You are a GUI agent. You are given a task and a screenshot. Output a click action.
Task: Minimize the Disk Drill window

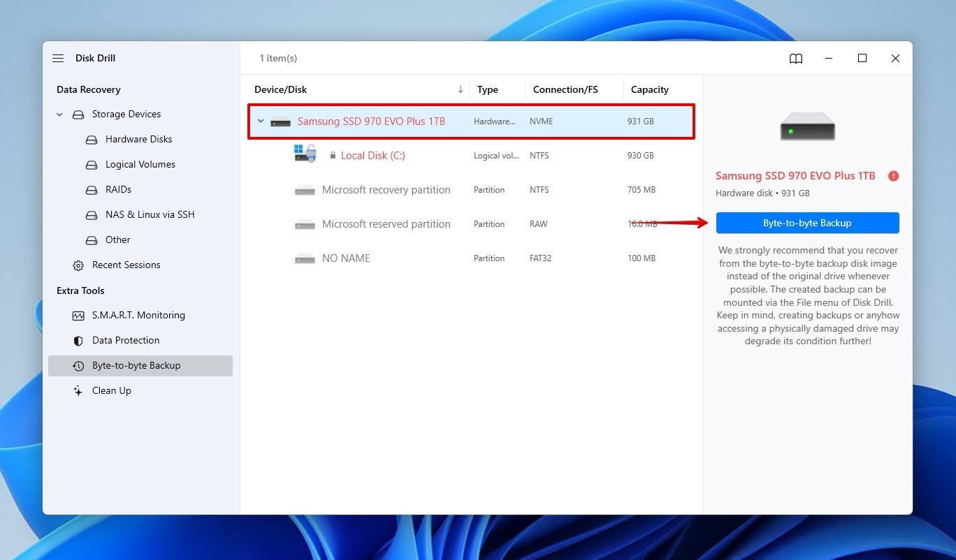point(829,59)
